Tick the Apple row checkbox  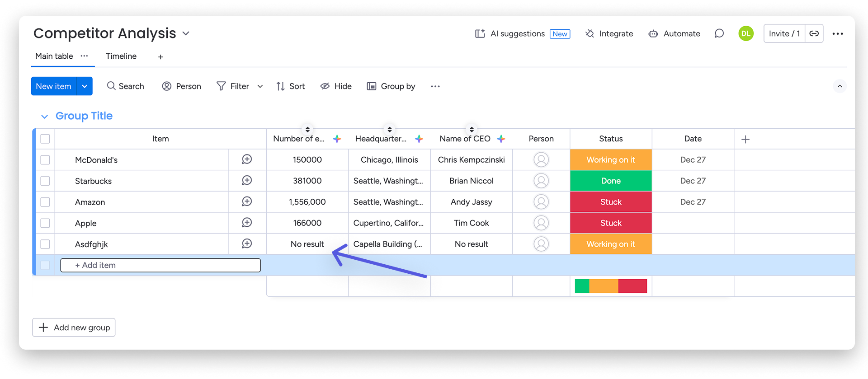45,223
